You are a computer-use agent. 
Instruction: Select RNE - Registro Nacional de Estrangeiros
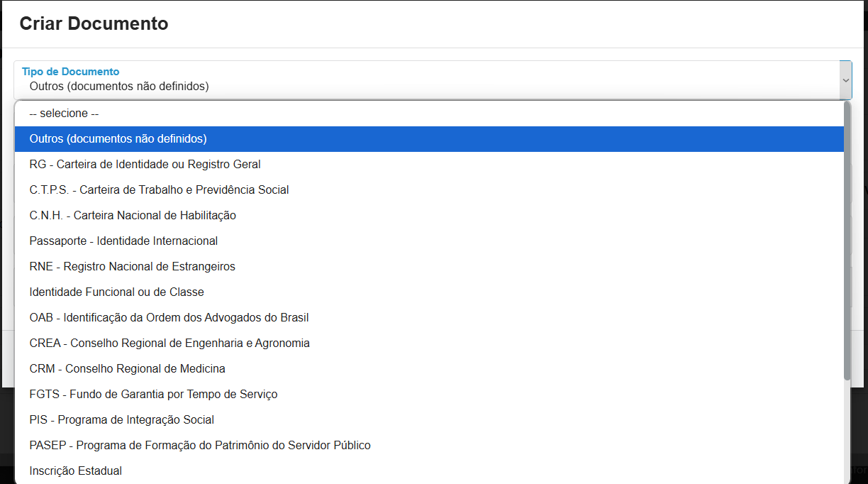click(x=132, y=267)
